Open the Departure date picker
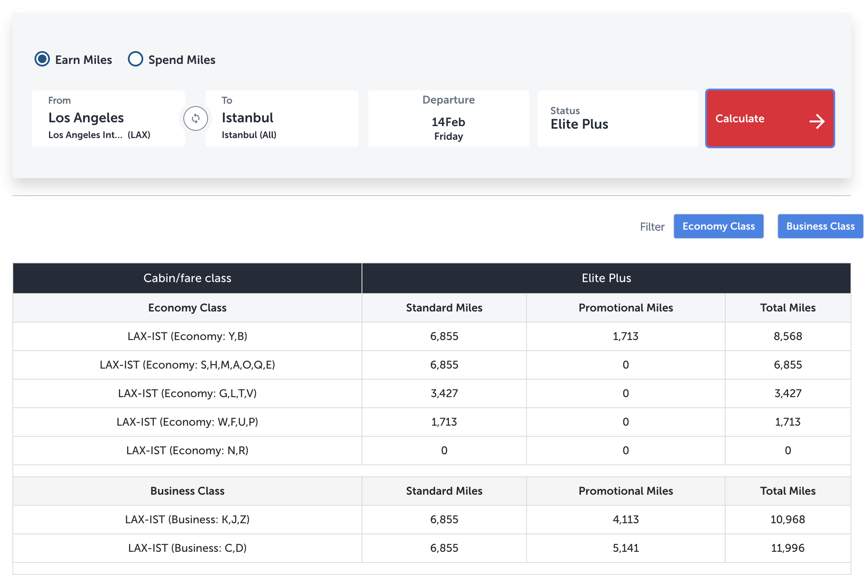 click(448, 118)
